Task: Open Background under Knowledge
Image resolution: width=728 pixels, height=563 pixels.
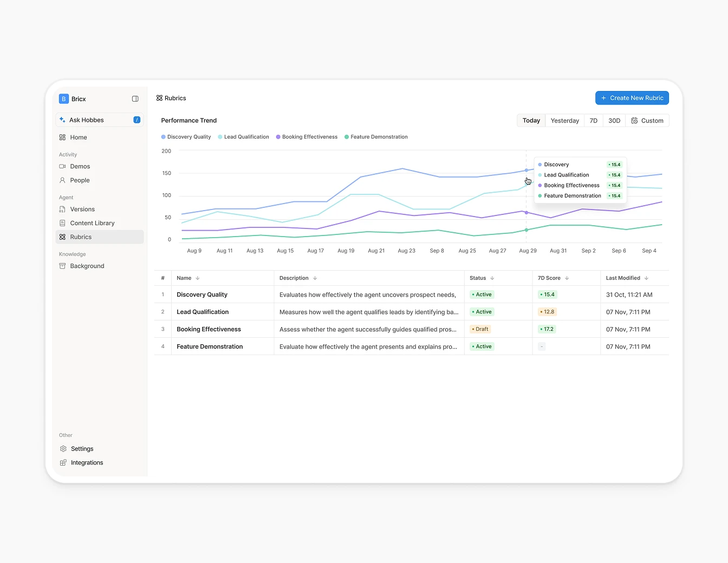Action: coord(87,266)
